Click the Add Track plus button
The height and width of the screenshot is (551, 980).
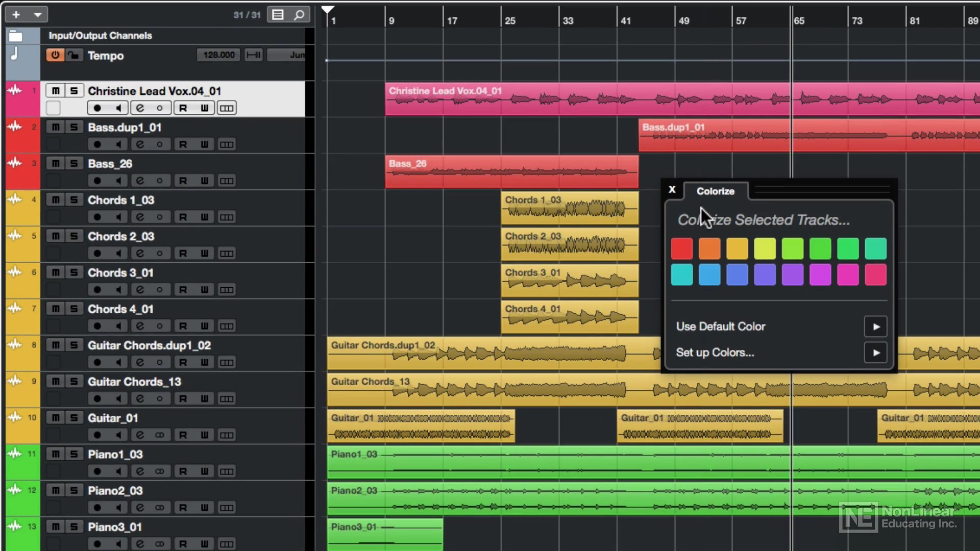coord(16,14)
